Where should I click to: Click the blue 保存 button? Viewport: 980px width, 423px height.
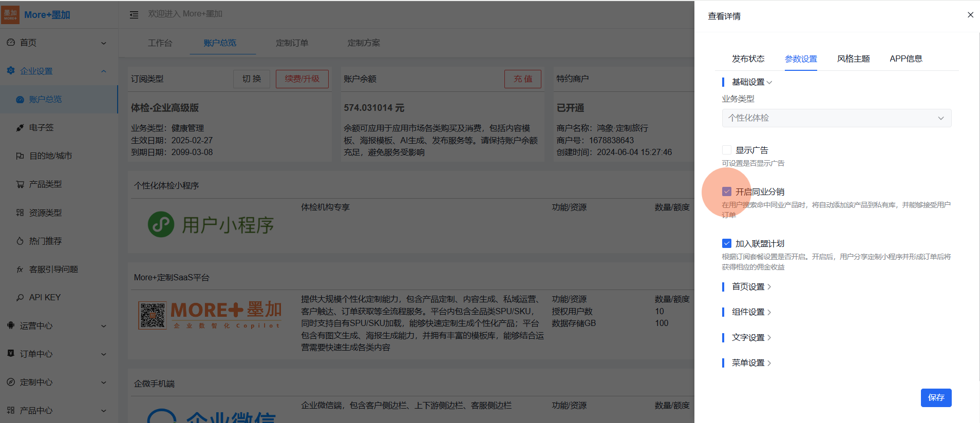tap(936, 398)
